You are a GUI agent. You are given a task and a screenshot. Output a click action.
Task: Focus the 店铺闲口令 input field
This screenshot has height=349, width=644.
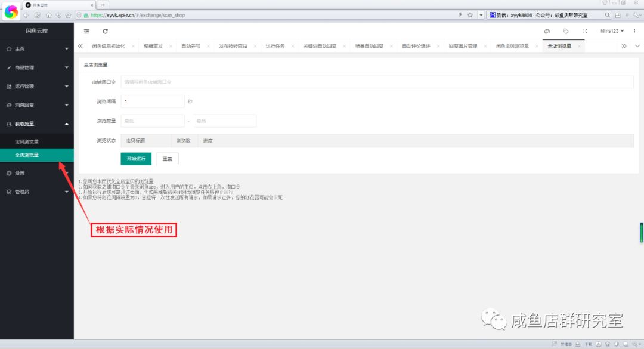tap(376, 82)
